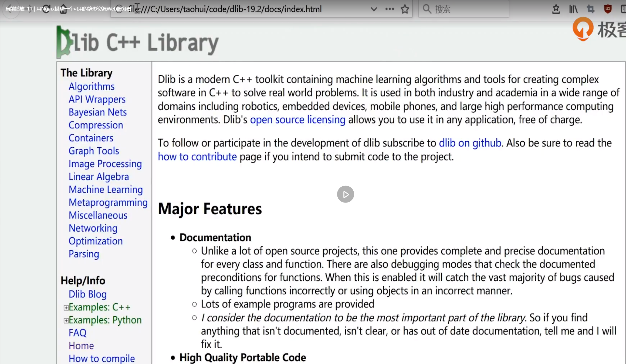Viewport: 626px width, 364px height.
Task: Open the how to contribute link
Action: point(197,157)
